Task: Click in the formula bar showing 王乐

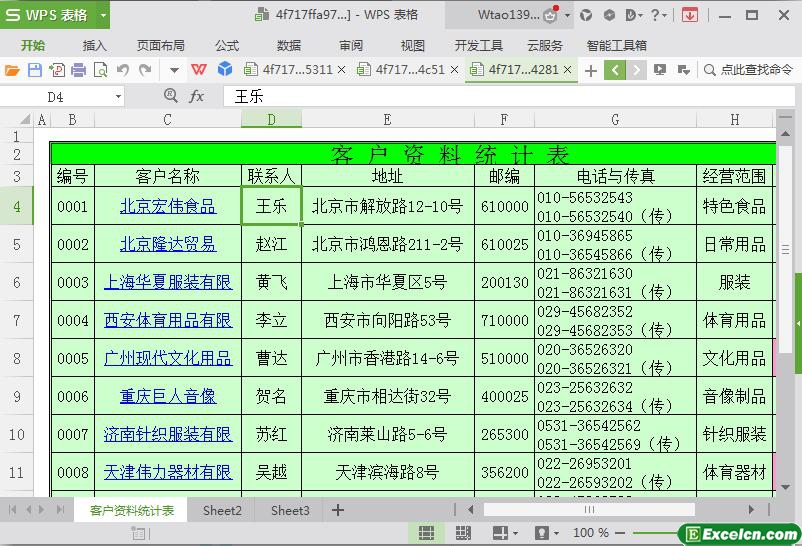Action: [x=509, y=96]
